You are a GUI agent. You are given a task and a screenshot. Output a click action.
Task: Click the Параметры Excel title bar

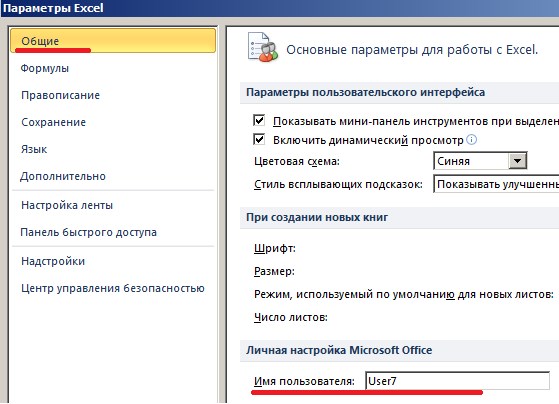tap(280, 8)
